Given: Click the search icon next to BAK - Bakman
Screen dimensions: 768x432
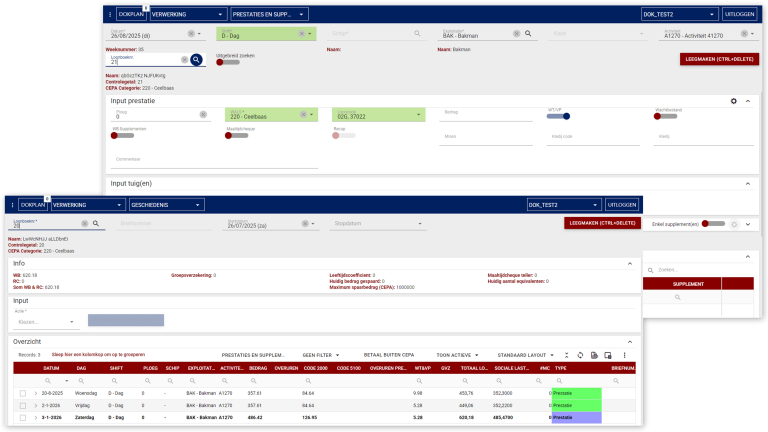Looking at the screenshot, I should tap(527, 33).
